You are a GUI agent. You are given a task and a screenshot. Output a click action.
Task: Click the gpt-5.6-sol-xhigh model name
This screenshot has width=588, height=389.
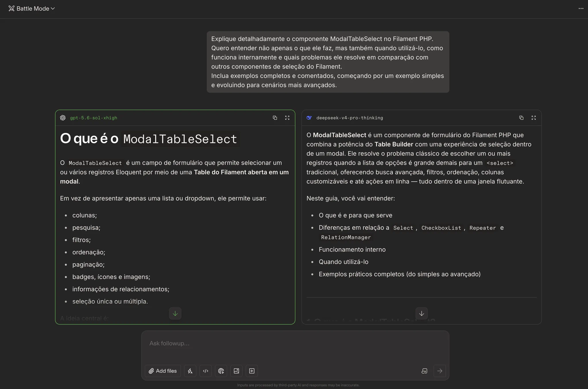pos(94,118)
